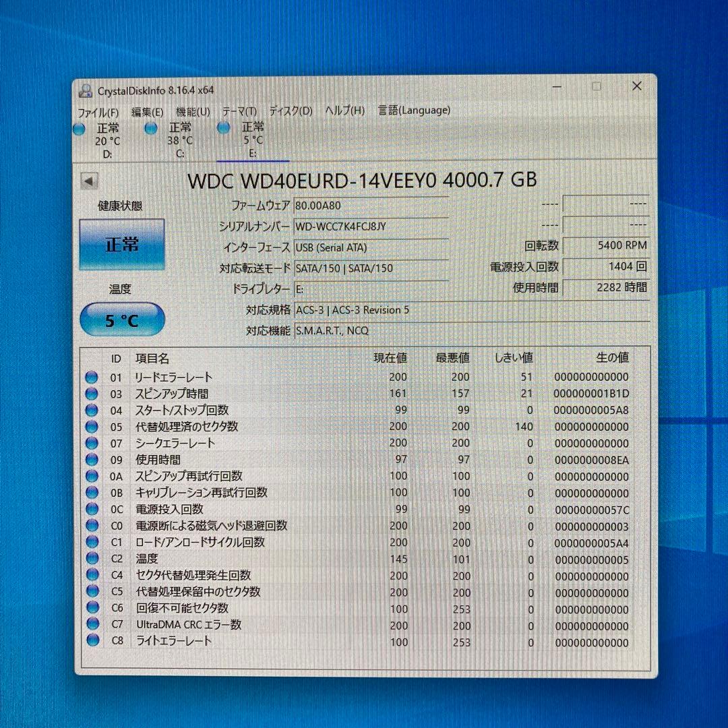Open the 機能(U) menu
Viewport: 728px width, 728px height.
tap(191, 111)
